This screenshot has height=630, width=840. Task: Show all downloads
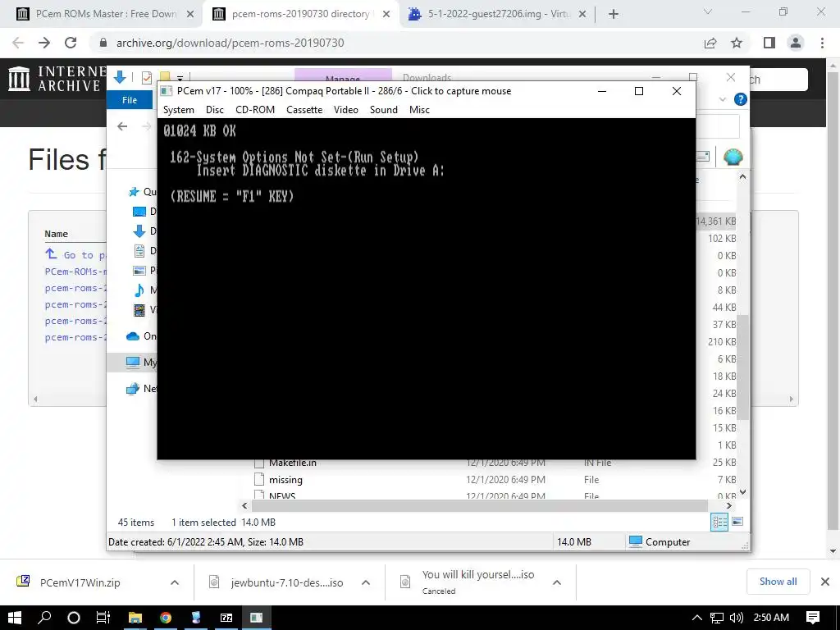click(778, 582)
